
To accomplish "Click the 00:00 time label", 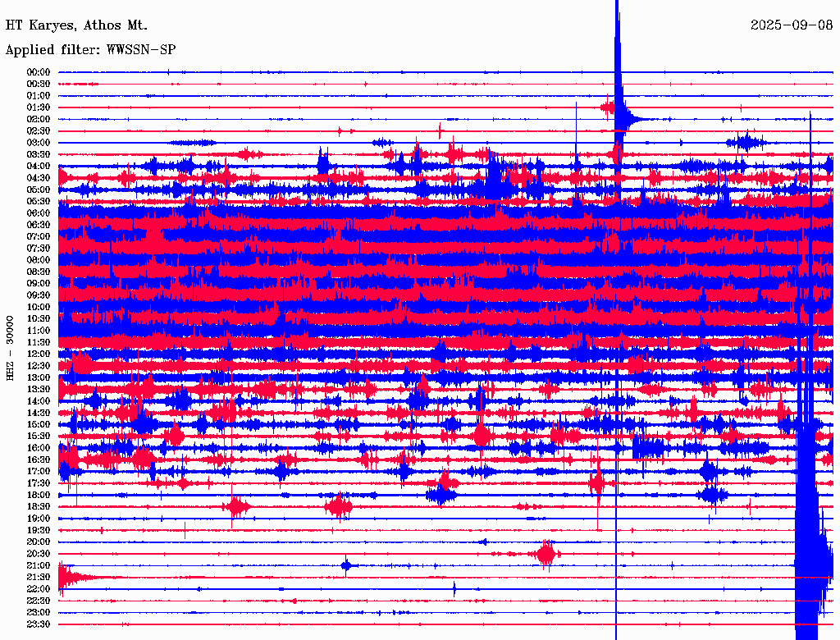I will (x=39, y=72).
